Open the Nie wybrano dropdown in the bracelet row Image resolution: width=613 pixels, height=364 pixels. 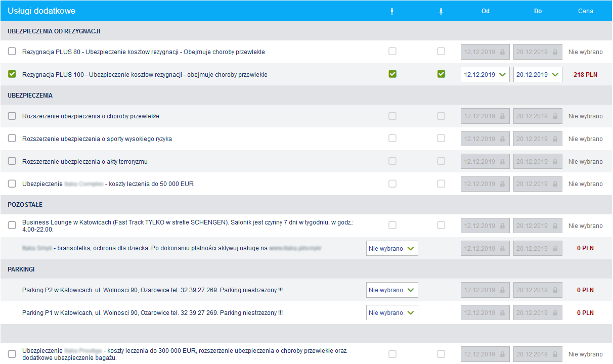click(x=392, y=248)
